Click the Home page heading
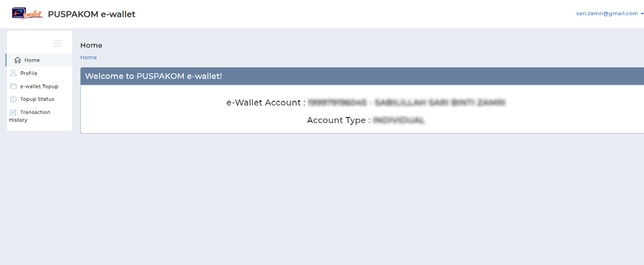The width and height of the screenshot is (644, 265). [91, 45]
